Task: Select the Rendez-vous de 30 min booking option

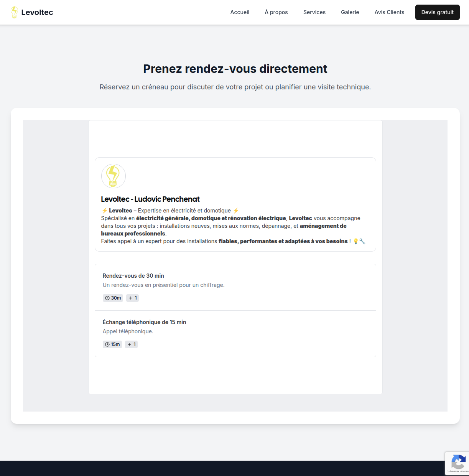Action: 235,287
